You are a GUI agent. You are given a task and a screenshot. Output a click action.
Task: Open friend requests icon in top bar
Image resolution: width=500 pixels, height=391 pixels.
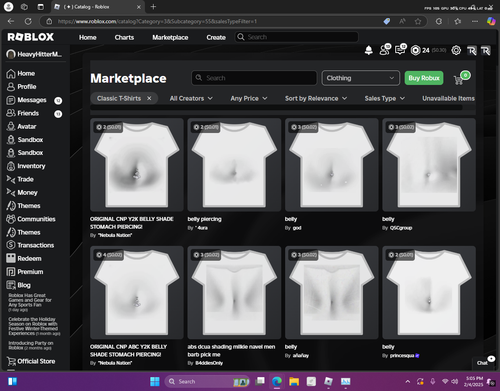pos(385,50)
